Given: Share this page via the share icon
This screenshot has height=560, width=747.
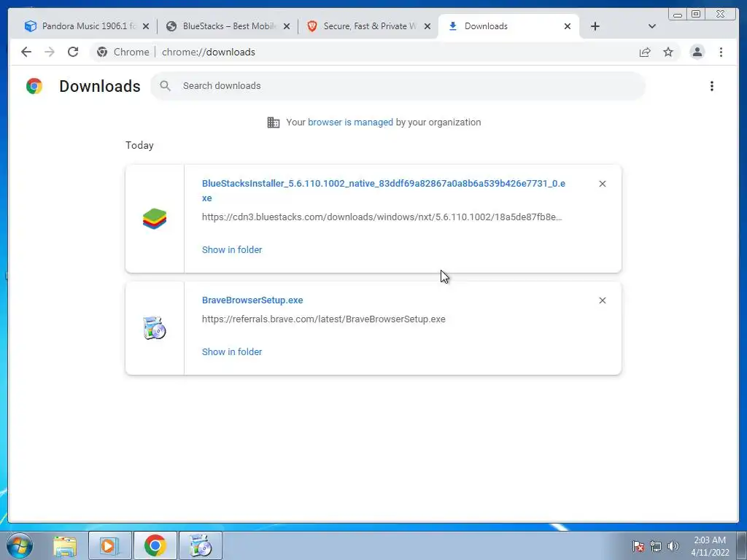Looking at the screenshot, I should [645, 52].
